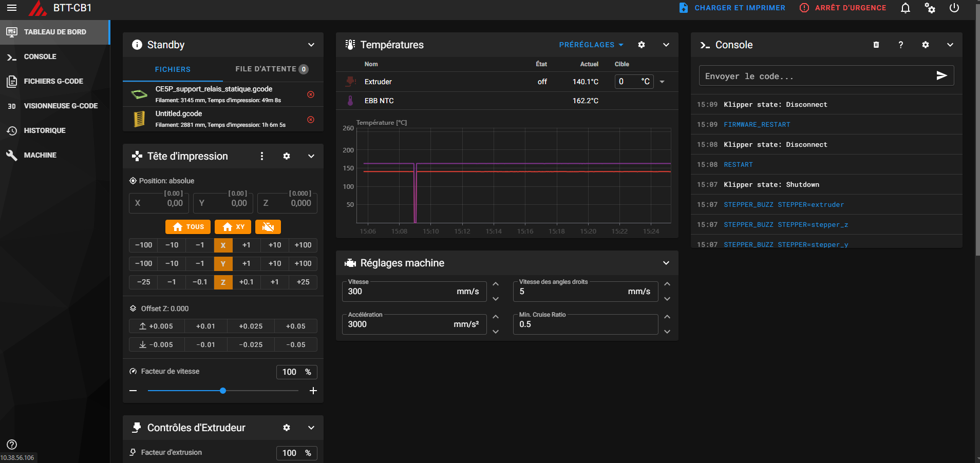Click the motors off icon button

point(268,227)
